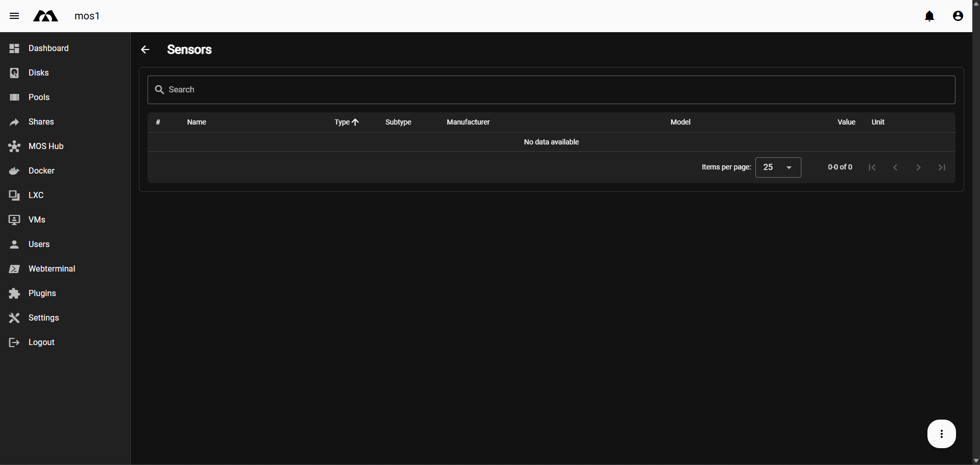Open the three-dot floating action button

point(941,434)
